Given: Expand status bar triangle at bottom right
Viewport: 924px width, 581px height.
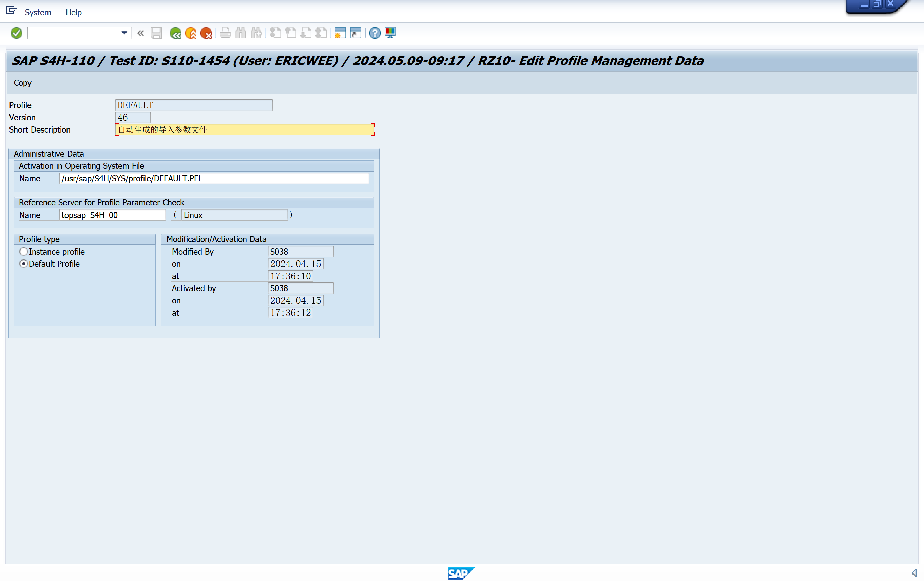Looking at the screenshot, I should pos(914,573).
